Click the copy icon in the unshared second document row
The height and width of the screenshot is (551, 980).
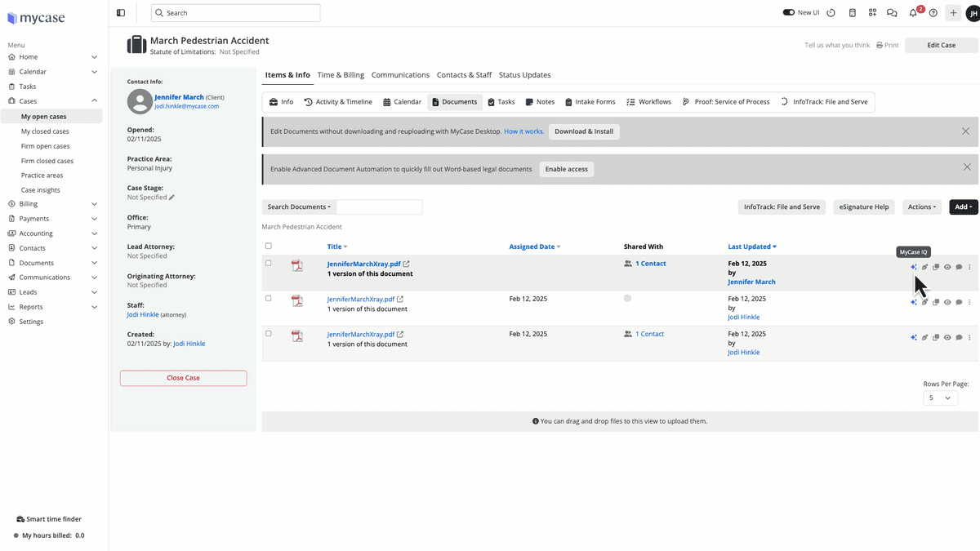click(936, 302)
